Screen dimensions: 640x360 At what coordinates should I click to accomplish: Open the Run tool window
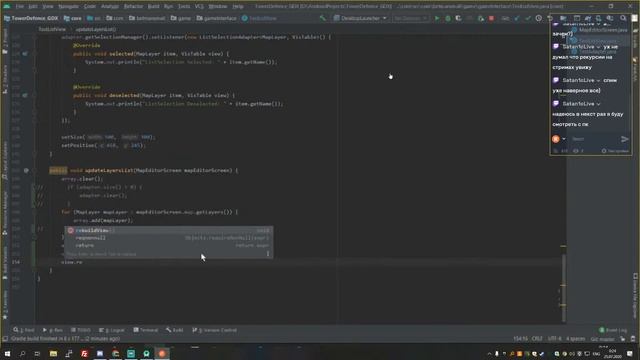click(53, 330)
